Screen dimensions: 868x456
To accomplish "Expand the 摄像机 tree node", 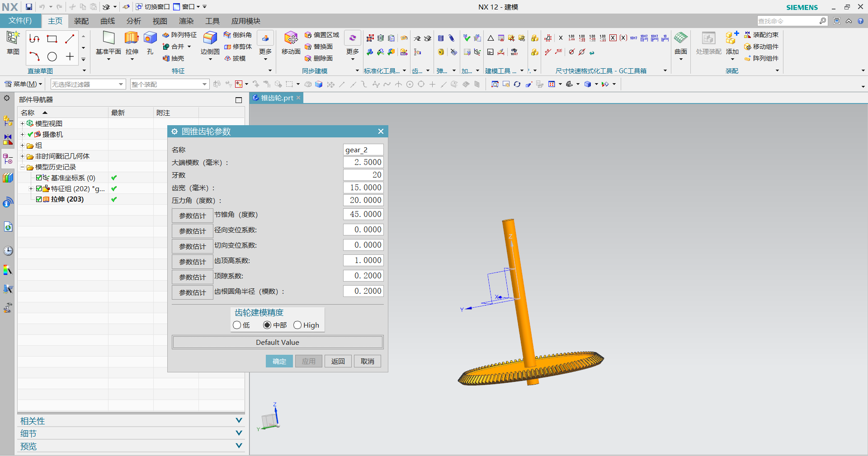I will 22,134.
